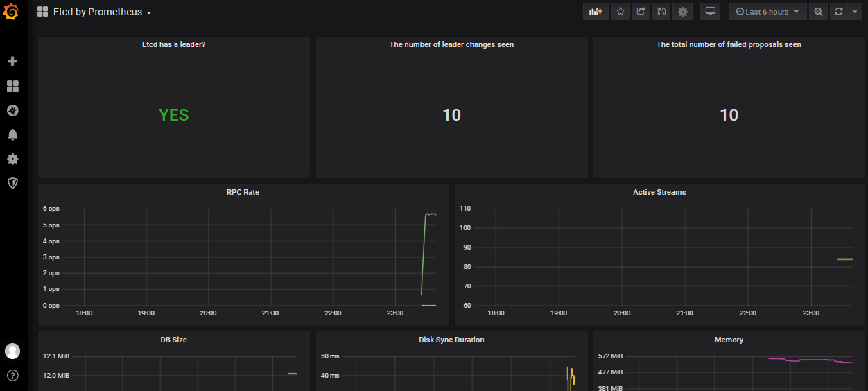This screenshot has height=391, width=868.
Task: Click the Add panel toolbar button
Action: [x=596, y=12]
